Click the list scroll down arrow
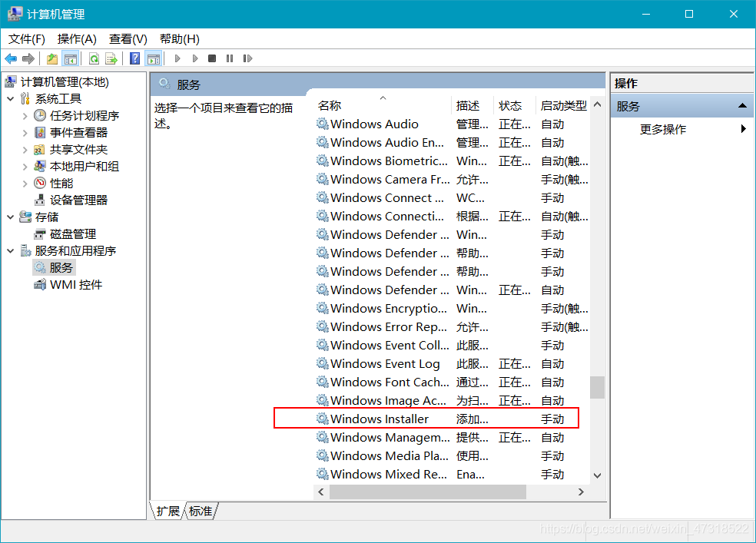The image size is (756, 543). tap(598, 475)
